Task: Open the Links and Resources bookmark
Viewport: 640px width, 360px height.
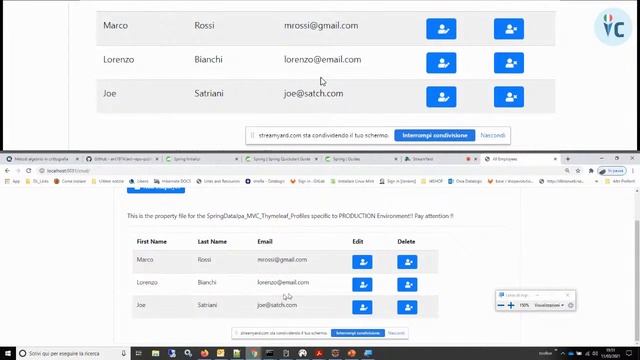Action: tap(218, 181)
